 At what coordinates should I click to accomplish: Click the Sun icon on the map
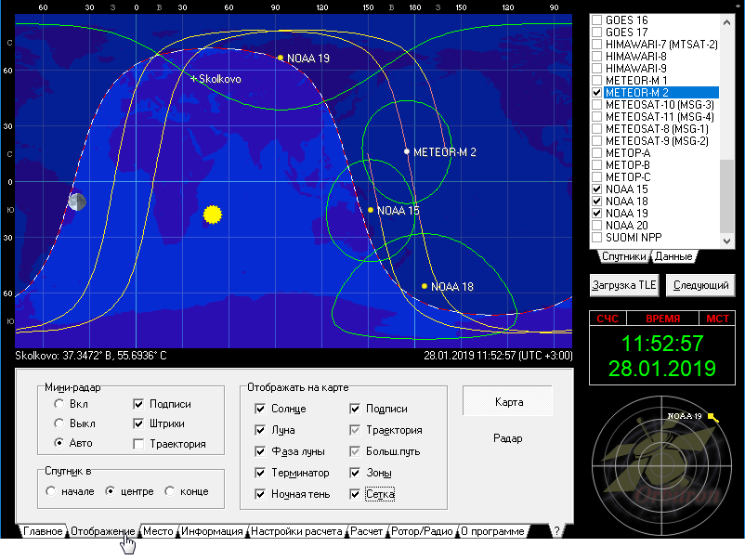click(x=213, y=215)
